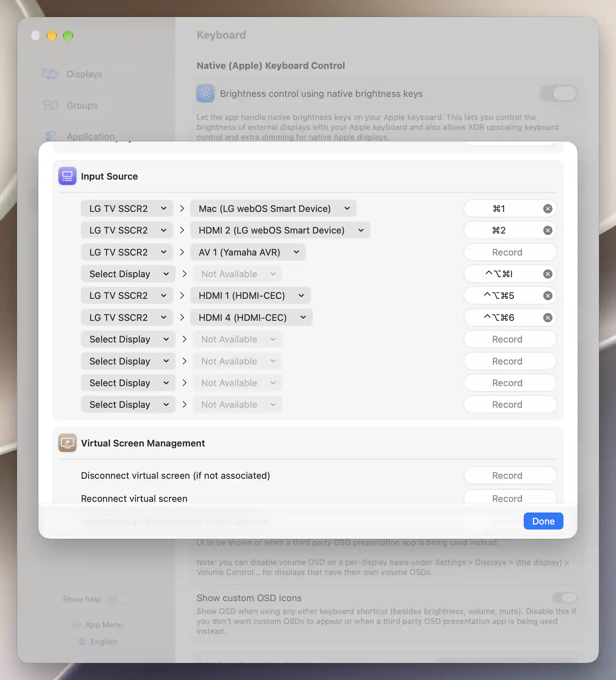Image resolution: width=616 pixels, height=680 pixels.
Task: Open the HDMI 2 (LG webOS Smart Device) dropdown
Action: [x=280, y=230]
